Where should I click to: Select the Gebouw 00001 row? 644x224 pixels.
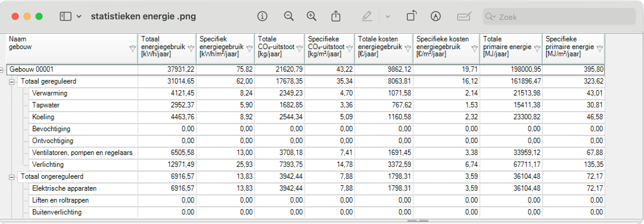click(306, 69)
